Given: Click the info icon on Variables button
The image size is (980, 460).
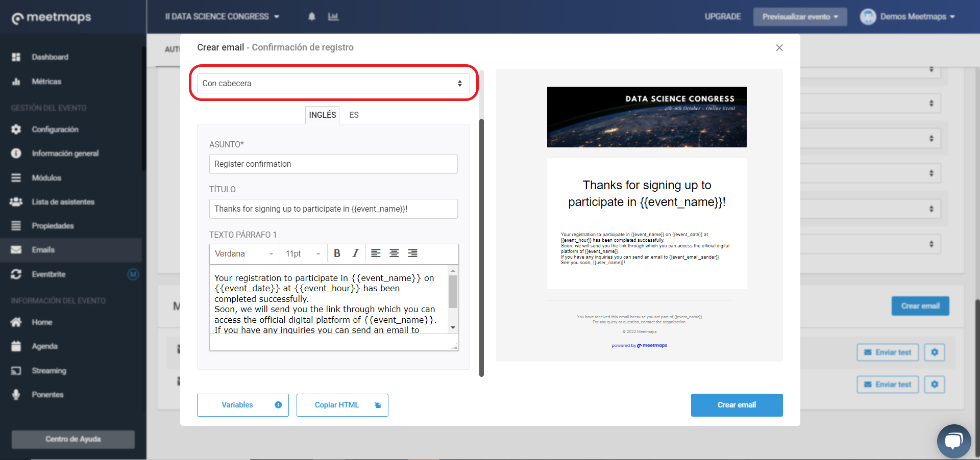Looking at the screenshot, I should 278,405.
